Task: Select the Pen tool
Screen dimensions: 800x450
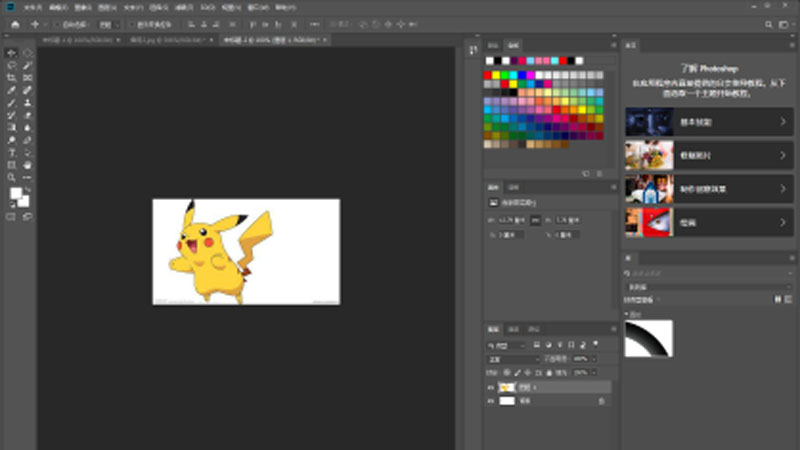Action: pos(28,140)
